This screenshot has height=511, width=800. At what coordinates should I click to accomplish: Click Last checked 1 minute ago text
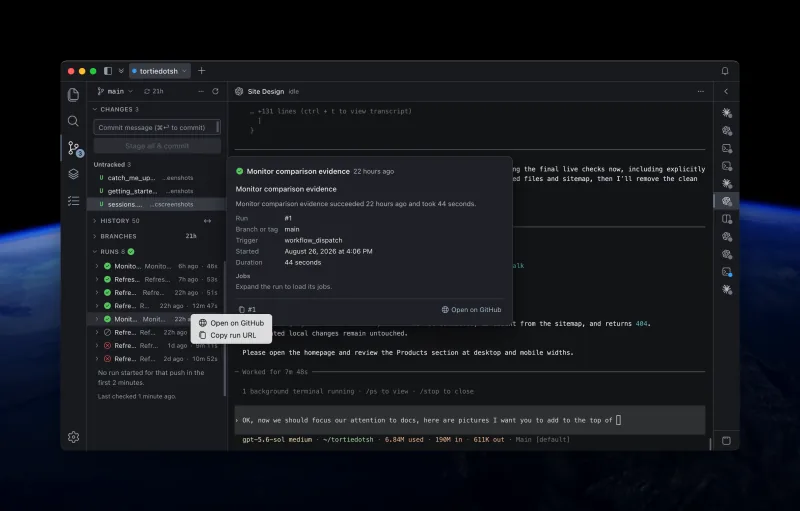[x=137, y=396]
